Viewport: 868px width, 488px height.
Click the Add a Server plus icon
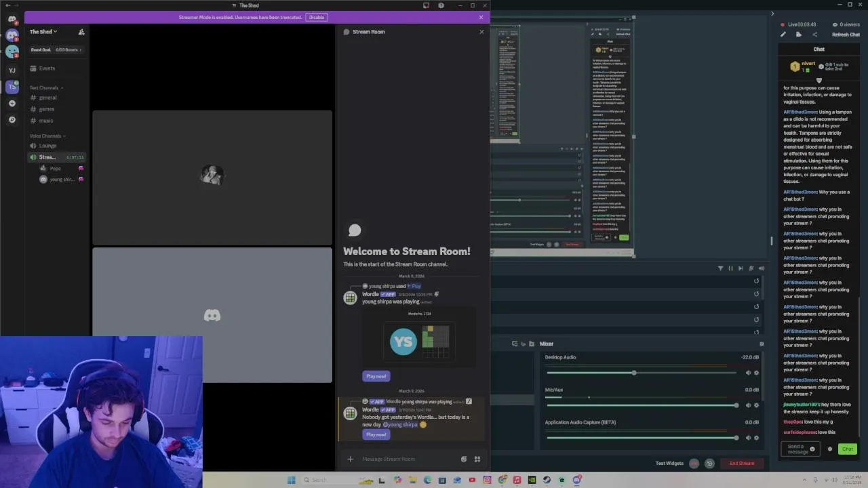12,103
